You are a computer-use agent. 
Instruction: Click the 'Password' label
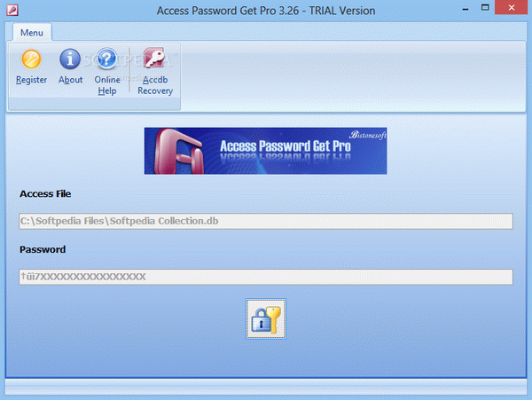click(x=43, y=250)
